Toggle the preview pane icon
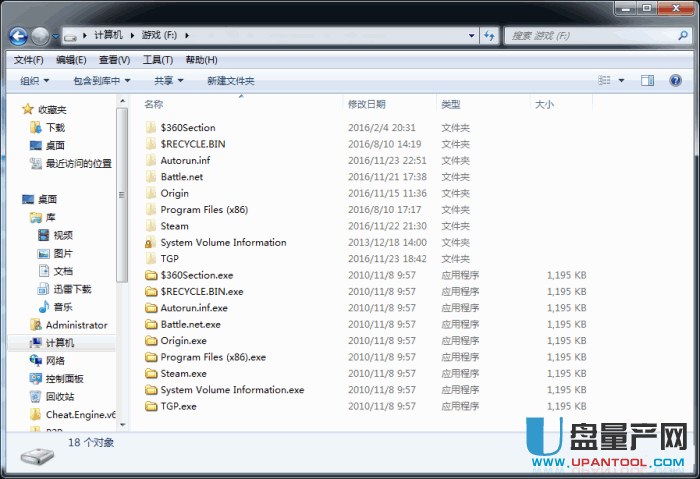This screenshot has height=479, width=700. (x=647, y=80)
